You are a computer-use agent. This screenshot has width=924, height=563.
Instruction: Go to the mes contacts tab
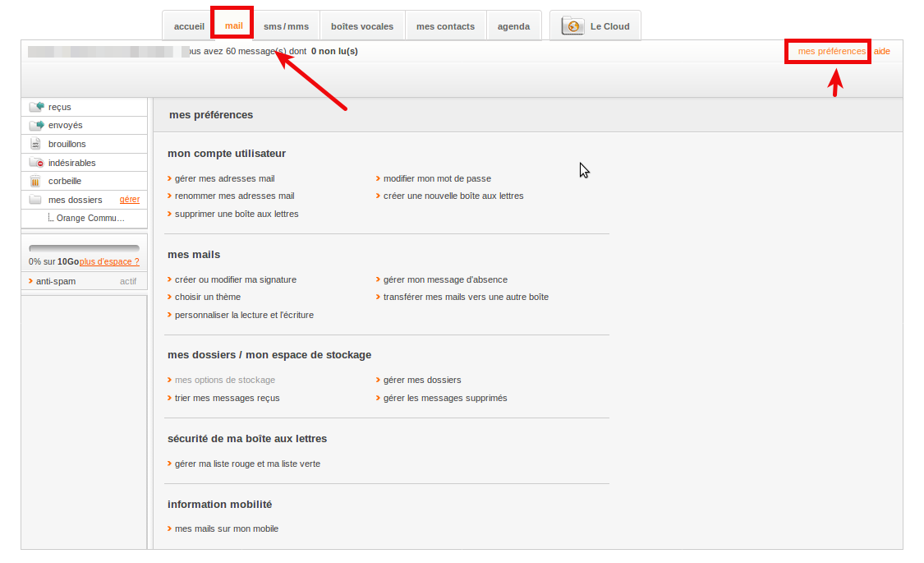pyautogui.click(x=445, y=26)
